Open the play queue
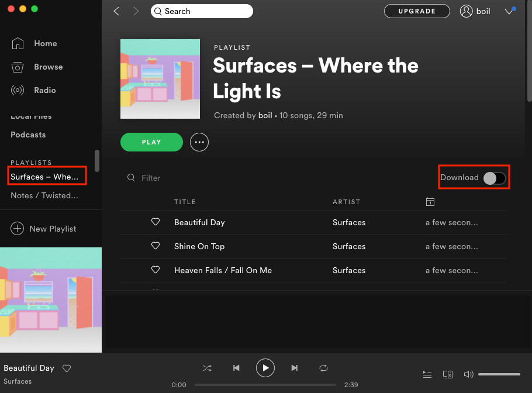 tap(427, 374)
